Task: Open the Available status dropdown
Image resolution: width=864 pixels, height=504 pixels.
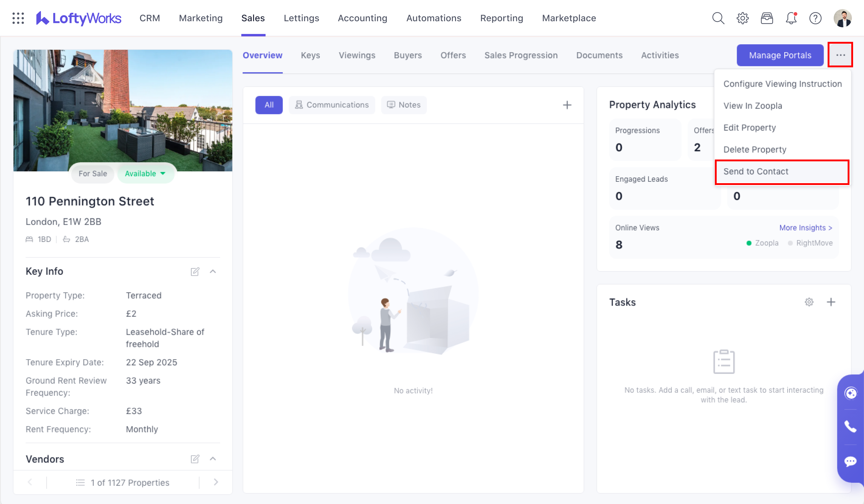Action: pyautogui.click(x=146, y=173)
